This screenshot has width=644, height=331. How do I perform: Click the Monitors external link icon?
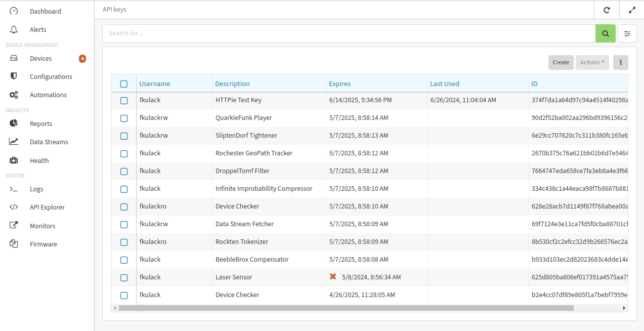click(14, 226)
